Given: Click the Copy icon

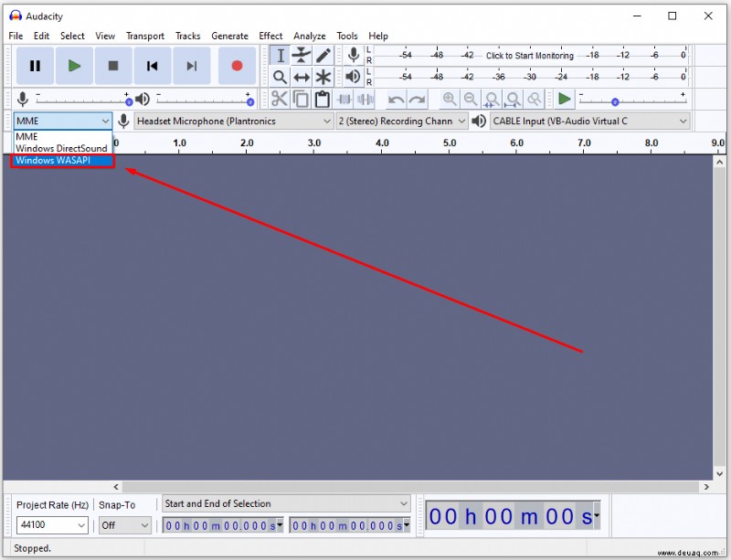Looking at the screenshot, I should coord(301,99).
